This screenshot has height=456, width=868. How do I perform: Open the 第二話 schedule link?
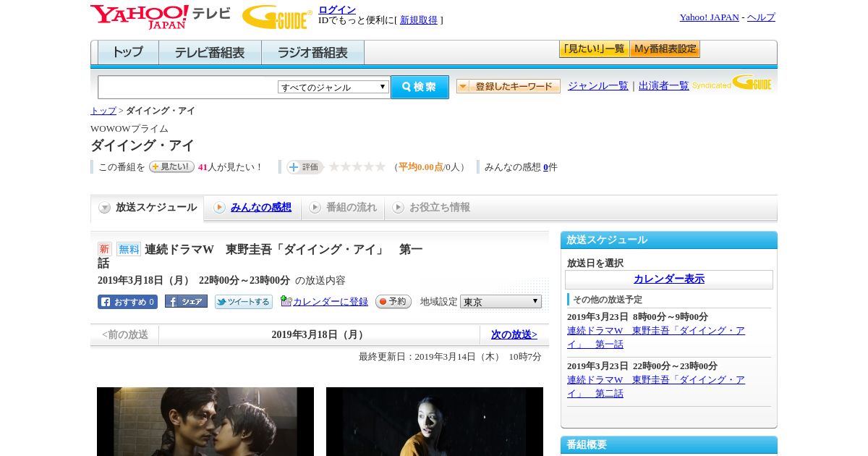tap(656, 387)
